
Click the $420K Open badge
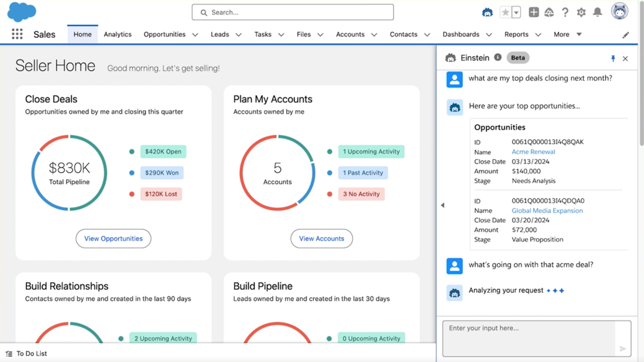(x=163, y=152)
